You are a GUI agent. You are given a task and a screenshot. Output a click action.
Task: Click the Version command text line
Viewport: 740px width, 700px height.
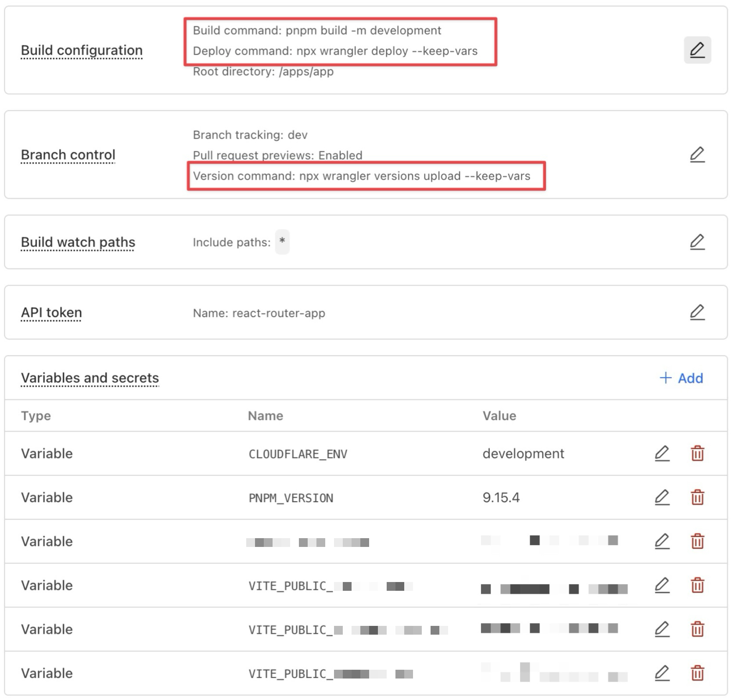[x=362, y=176]
